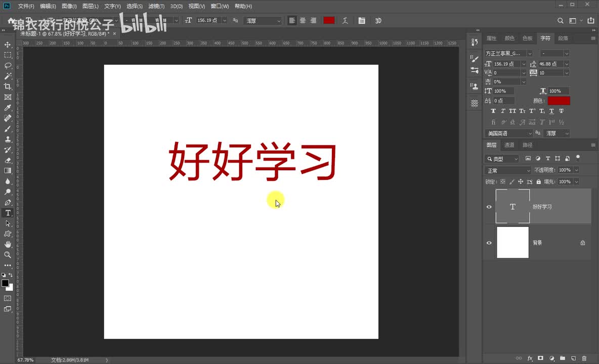Select the Crop tool
Screen dimensions: 599x364
pos(8,86)
